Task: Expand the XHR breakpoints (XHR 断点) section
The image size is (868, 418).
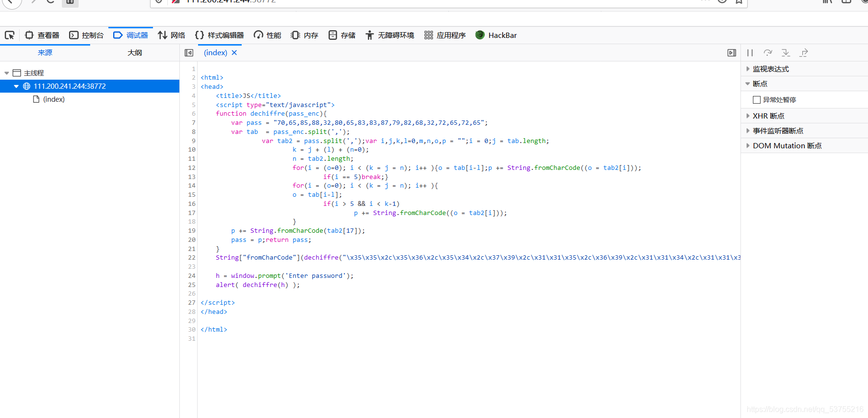Action: (x=804, y=116)
